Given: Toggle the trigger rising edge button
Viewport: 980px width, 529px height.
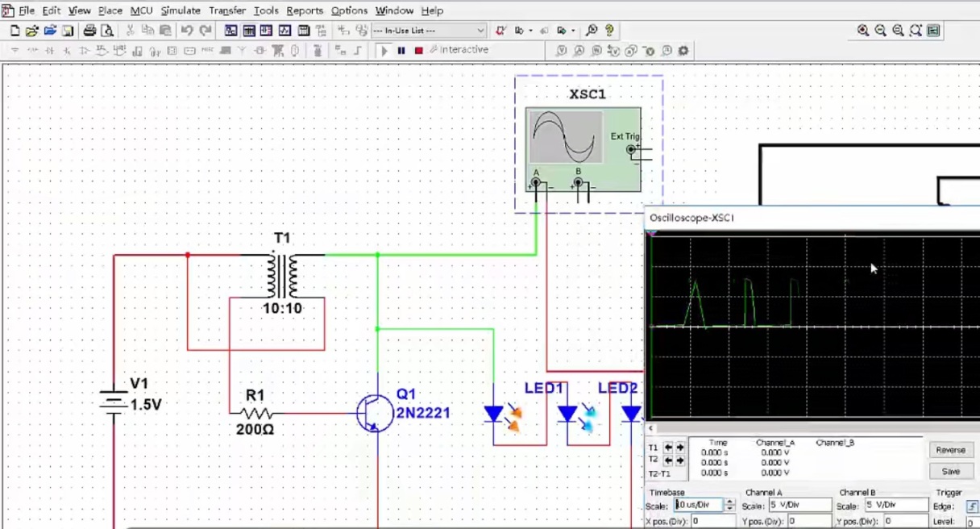Looking at the screenshot, I should pos(971,506).
